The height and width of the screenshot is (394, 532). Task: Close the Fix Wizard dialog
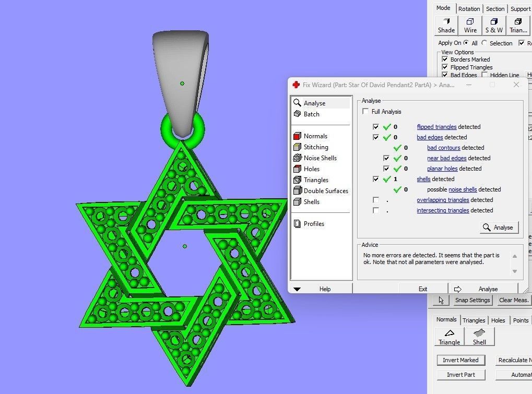[516, 85]
